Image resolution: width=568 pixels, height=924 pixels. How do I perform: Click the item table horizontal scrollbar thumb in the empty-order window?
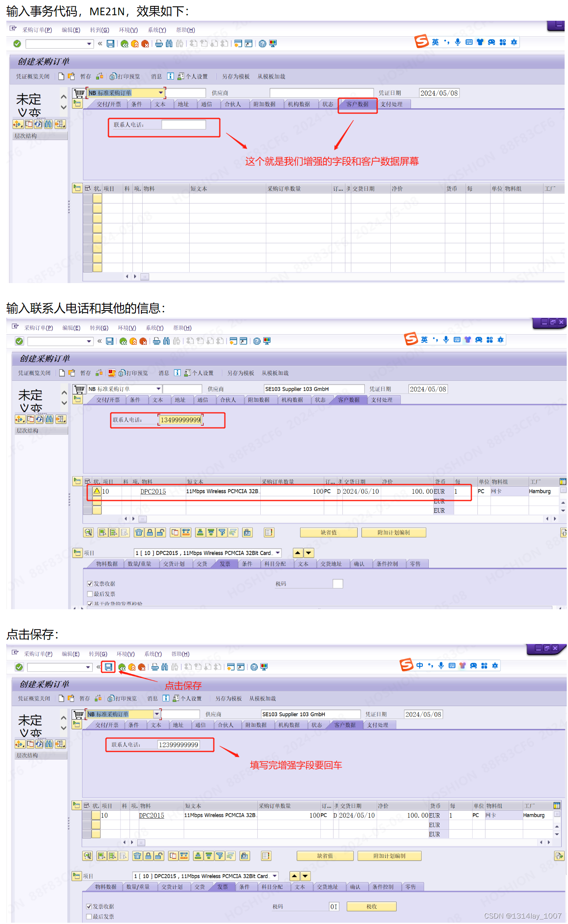pyautogui.click(x=145, y=277)
